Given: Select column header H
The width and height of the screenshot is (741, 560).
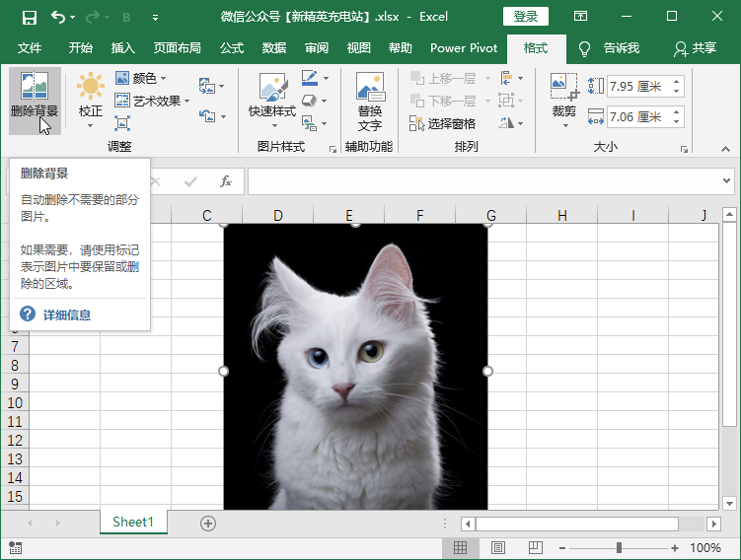Looking at the screenshot, I should (x=561, y=215).
